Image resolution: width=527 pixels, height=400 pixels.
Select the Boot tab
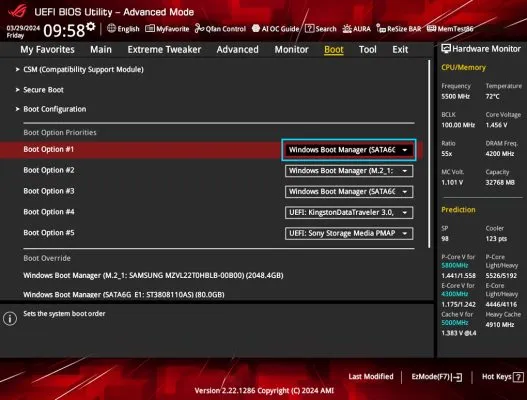pos(334,50)
